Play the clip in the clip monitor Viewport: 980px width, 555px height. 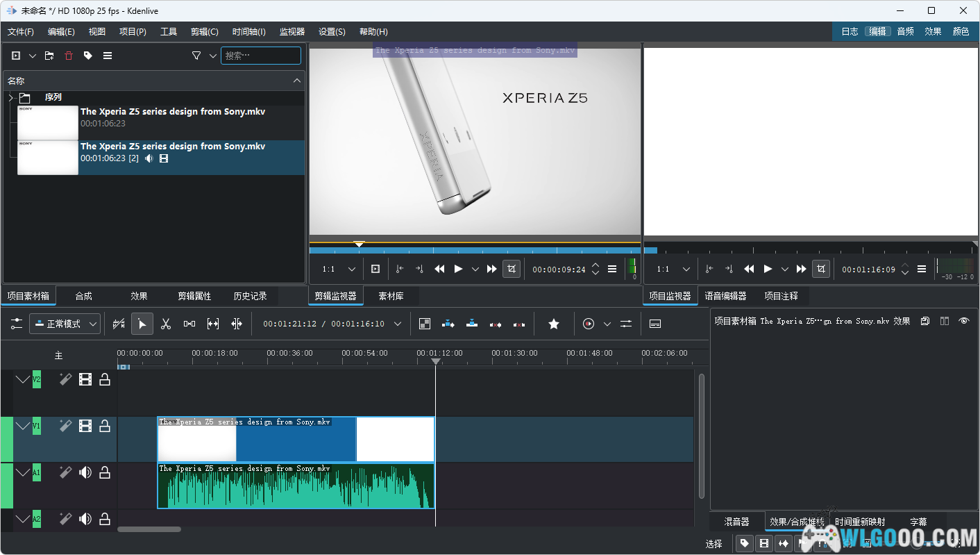[458, 269]
